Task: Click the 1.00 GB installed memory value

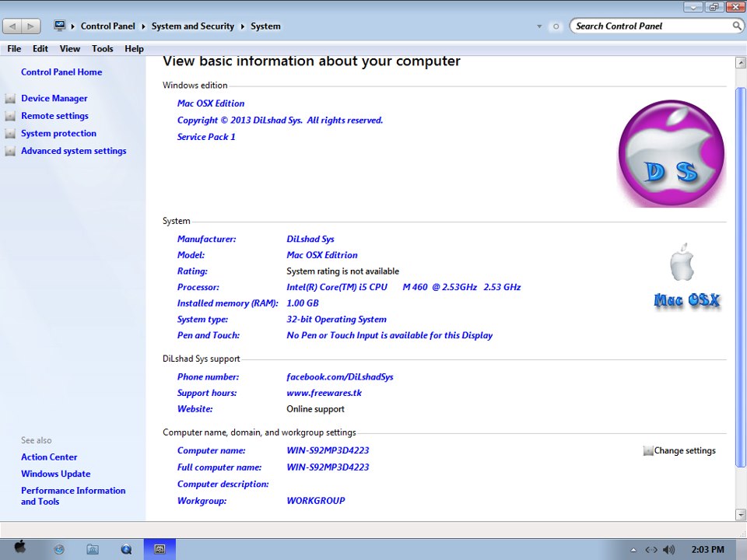Action: click(303, 303)
